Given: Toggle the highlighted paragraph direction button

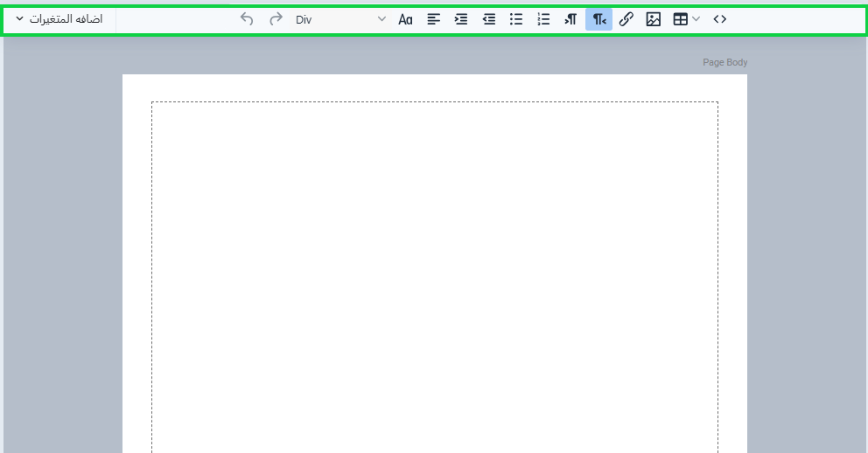Looking at the screenshot, I should [598, 19].
